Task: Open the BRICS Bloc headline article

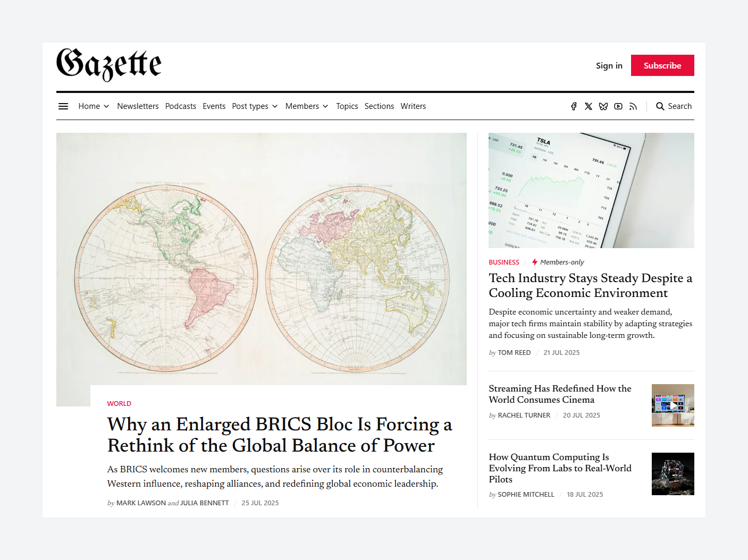Action: [280, 435]
